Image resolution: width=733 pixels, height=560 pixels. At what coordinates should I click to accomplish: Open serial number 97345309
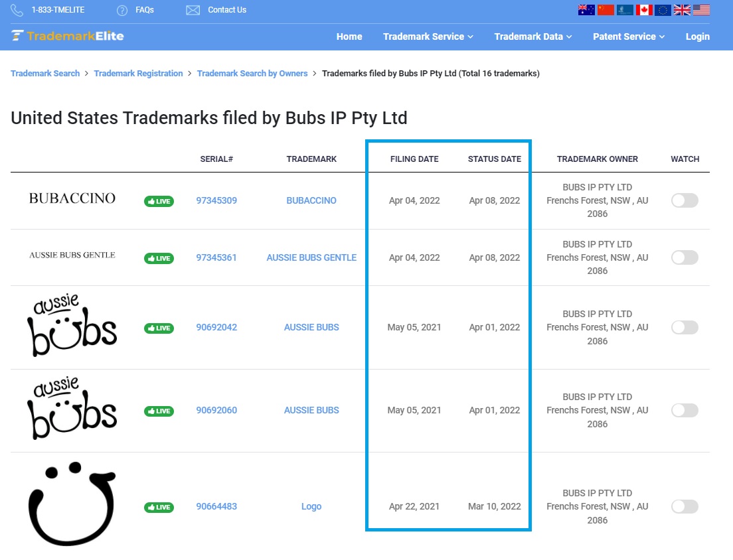pos(216,200)
